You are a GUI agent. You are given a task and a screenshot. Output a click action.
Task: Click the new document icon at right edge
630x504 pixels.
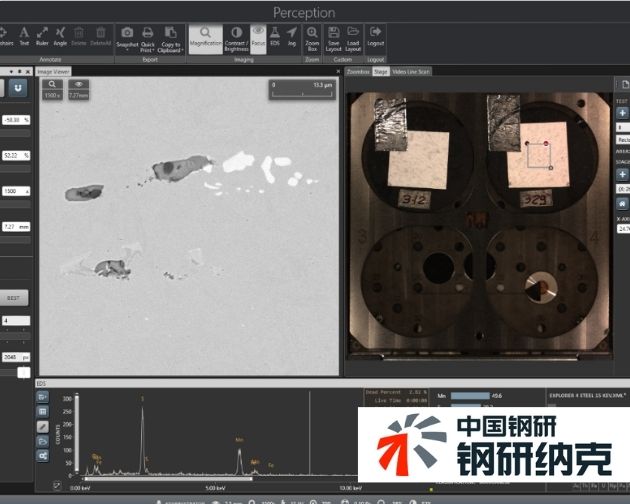click(x=626, y=84)
